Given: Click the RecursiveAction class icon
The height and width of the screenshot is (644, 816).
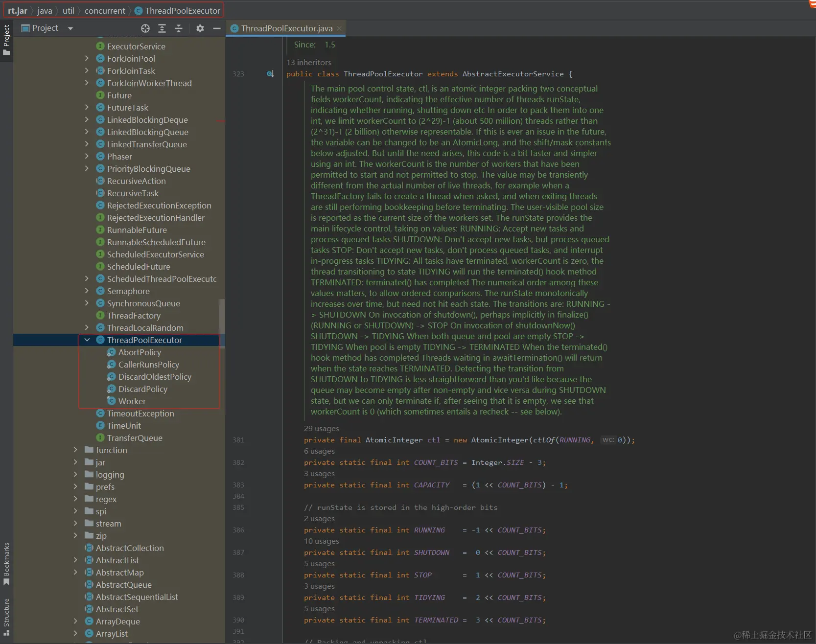Looking at the screenshot, I should click(100, 181).
